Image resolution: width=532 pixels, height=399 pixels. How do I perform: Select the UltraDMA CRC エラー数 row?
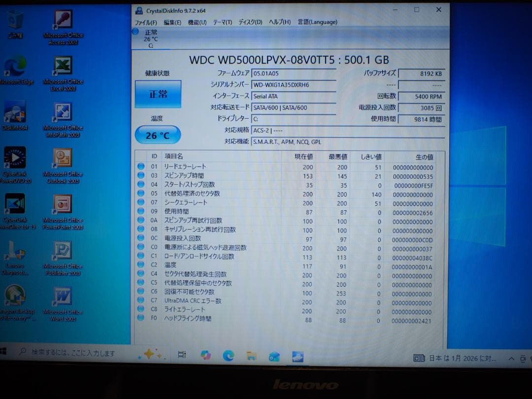289,301
